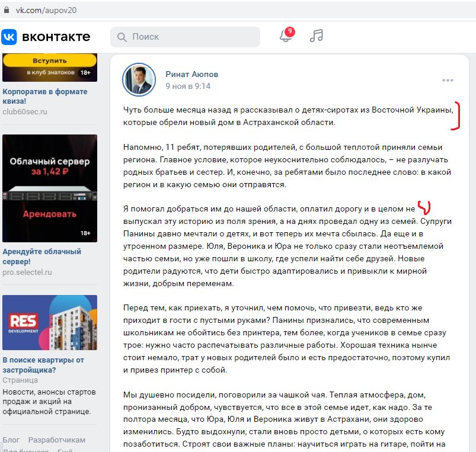Open Ринат Аюпов's profile avatar

[x=139, y=80]
